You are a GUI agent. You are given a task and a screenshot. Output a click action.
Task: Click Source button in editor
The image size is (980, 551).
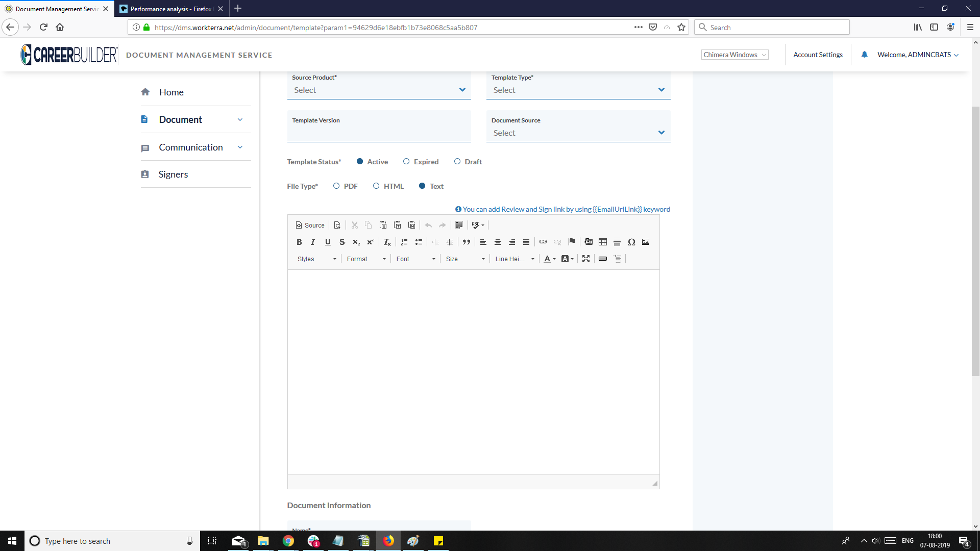pos(310,226)
